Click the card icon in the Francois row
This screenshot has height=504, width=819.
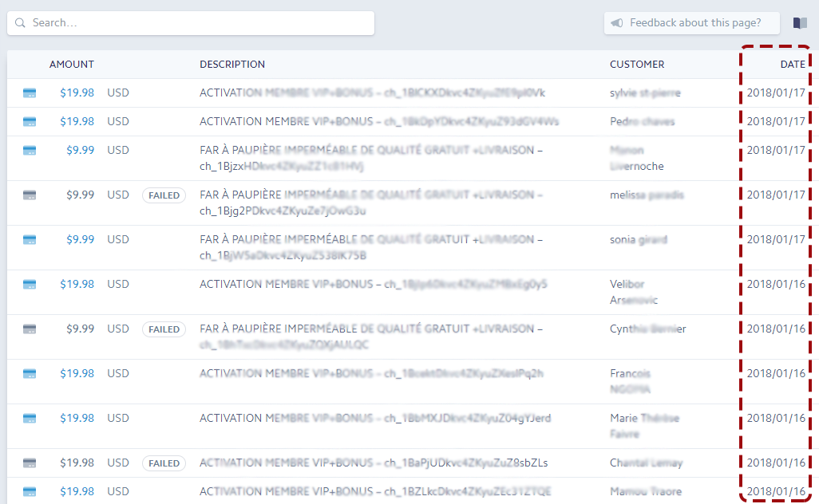point(30,373)
